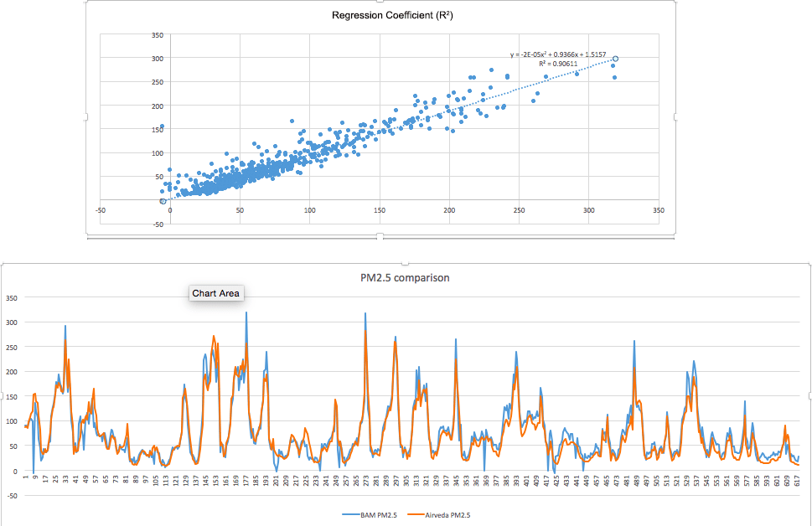Click the orange Airveda PM2.5 legend line key

(416, 514)
